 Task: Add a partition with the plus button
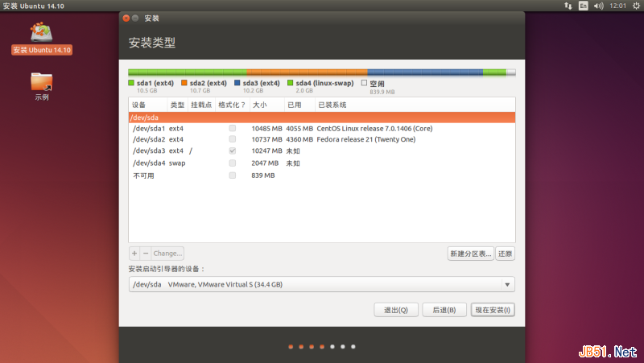click(134, 254)
